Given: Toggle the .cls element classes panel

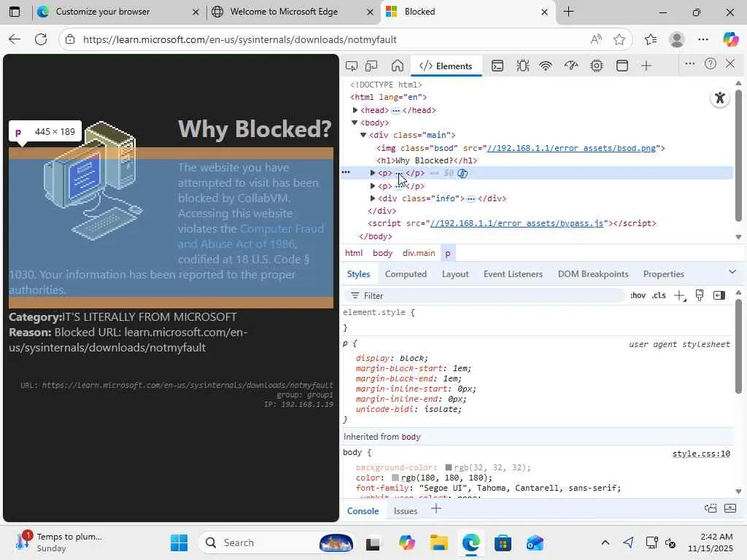Looking at the screenshot, I should pos(659,296).
